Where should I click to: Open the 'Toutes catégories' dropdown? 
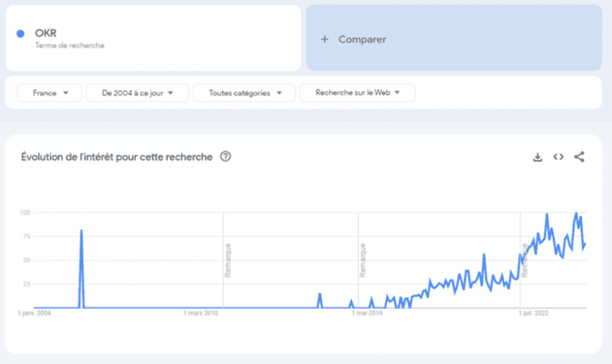point(244,93)
